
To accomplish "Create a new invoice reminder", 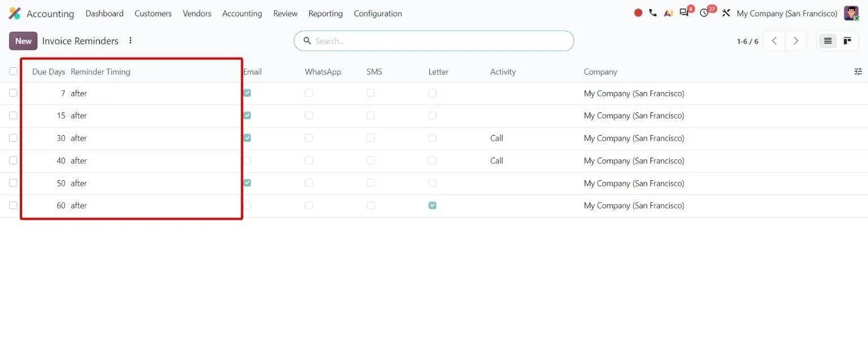I will (23, 41).
